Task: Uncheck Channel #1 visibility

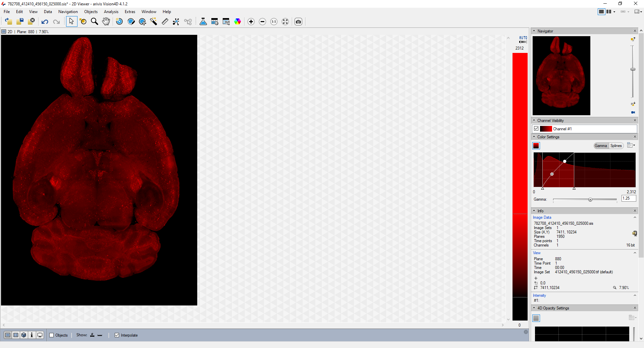Action: [536, 129]
